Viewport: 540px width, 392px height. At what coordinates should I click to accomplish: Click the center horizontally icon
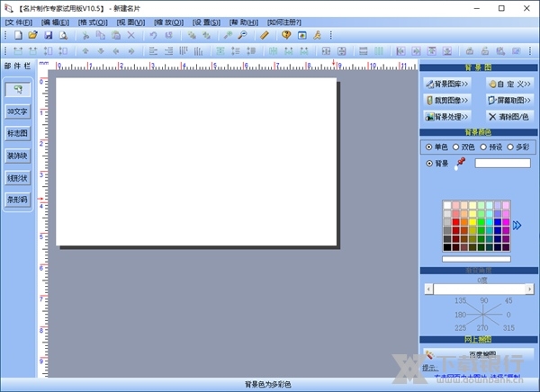point(326,51)
